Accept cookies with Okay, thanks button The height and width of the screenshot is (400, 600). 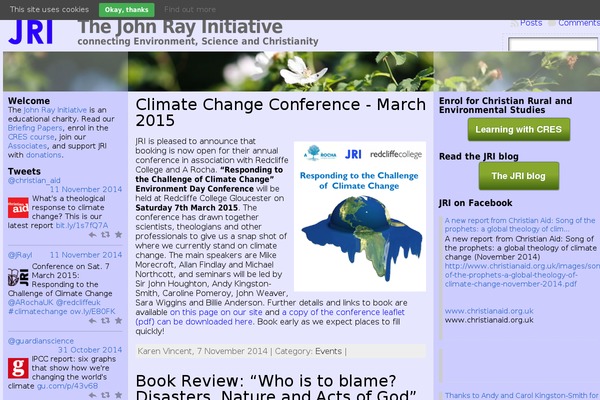pyautogui.click(x=127, y=10)
